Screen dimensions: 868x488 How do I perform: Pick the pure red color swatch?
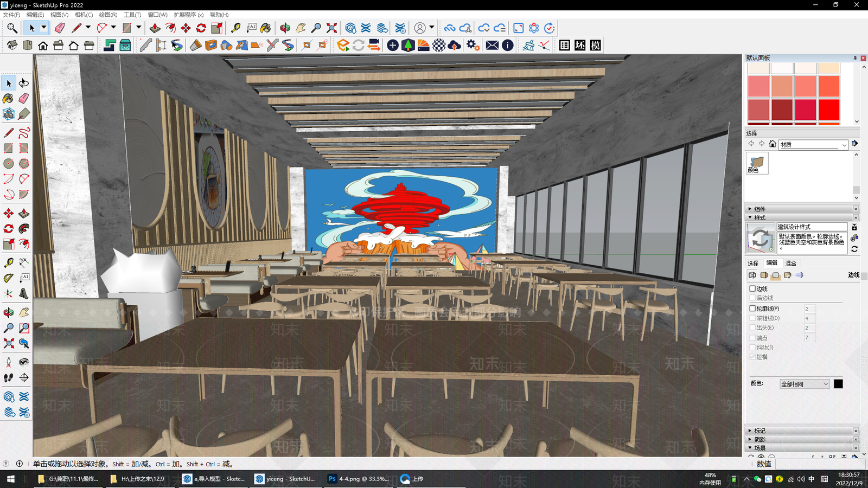tap(829, 109)
